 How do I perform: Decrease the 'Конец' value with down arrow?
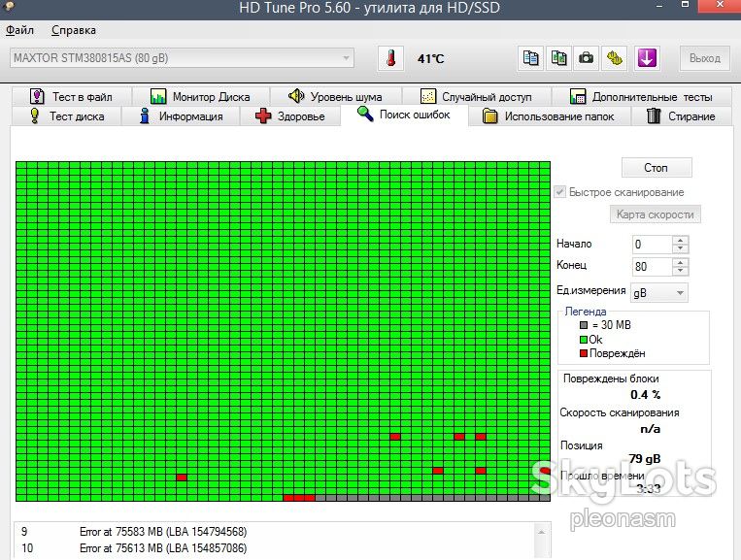(680, 271)
